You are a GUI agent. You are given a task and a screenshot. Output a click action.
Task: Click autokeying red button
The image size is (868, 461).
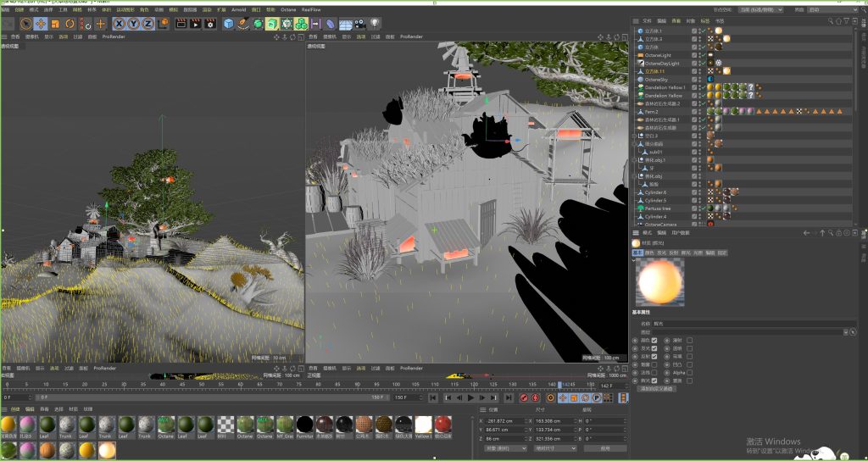(536, 397)
